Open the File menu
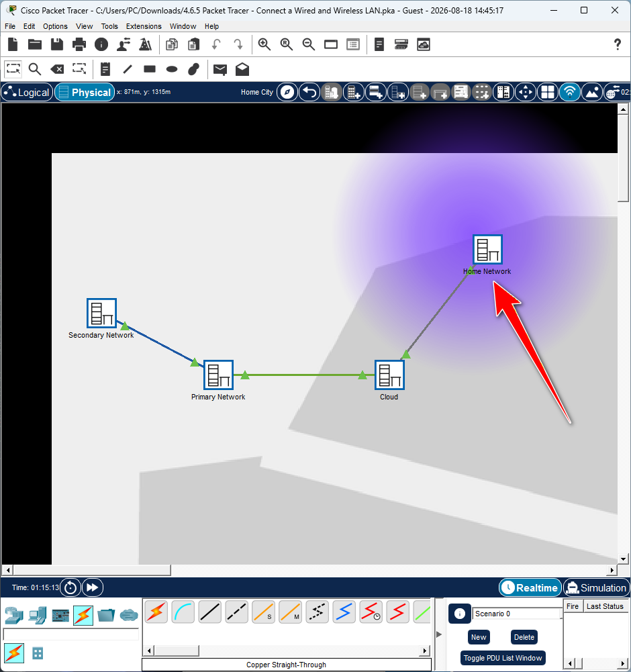631x672 pixels. pos(10,26)
